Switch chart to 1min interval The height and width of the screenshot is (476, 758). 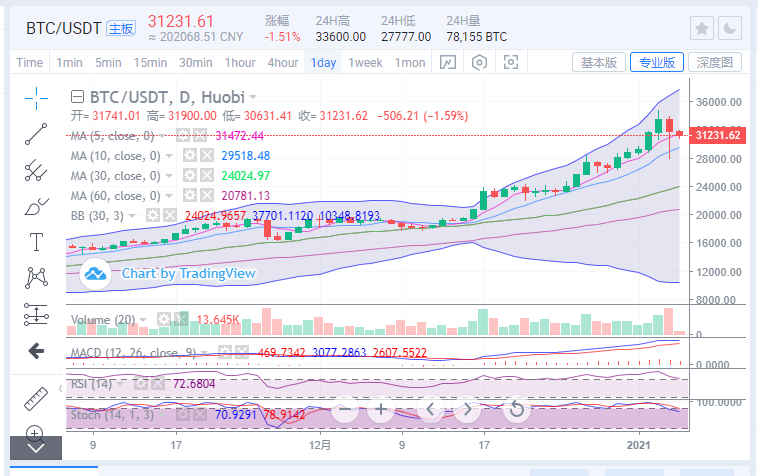click(x=69, y=63)
